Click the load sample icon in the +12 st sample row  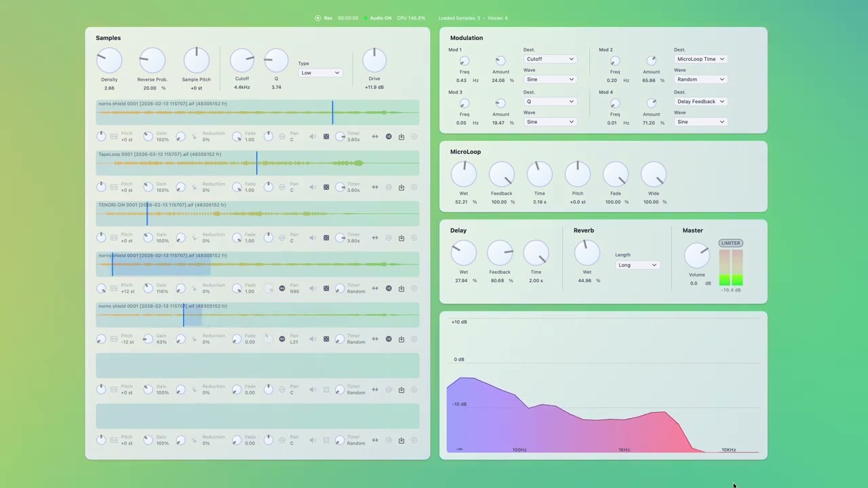(401, 288)
